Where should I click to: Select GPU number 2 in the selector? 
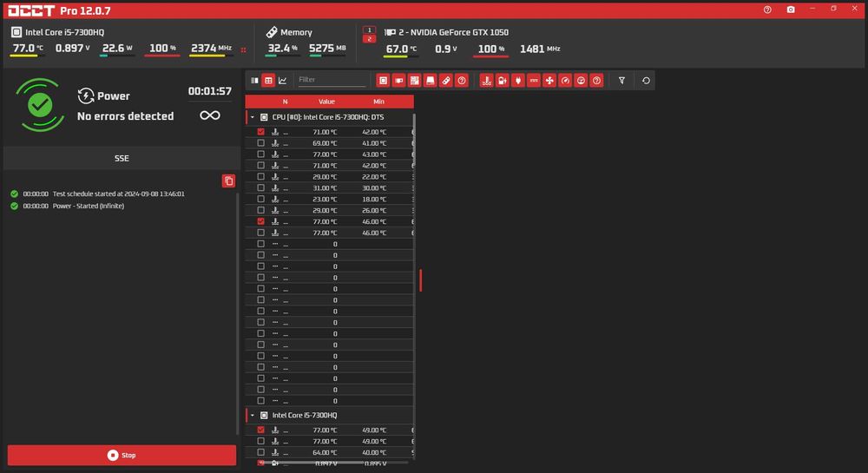[369, 39]
